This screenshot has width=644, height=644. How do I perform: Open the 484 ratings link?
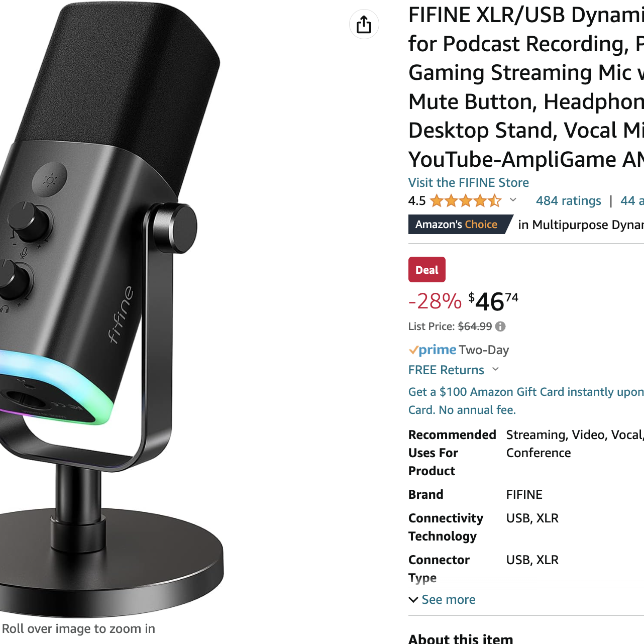568,201
